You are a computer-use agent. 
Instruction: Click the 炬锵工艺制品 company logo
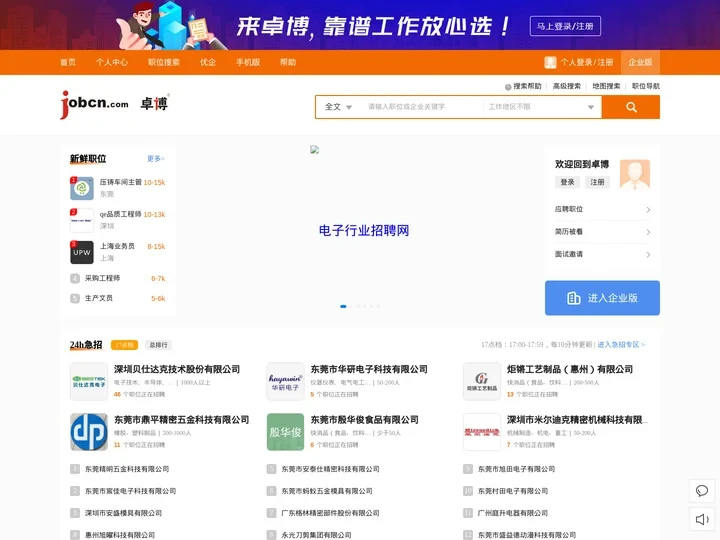pyautogui.click(x=482, y=382)
